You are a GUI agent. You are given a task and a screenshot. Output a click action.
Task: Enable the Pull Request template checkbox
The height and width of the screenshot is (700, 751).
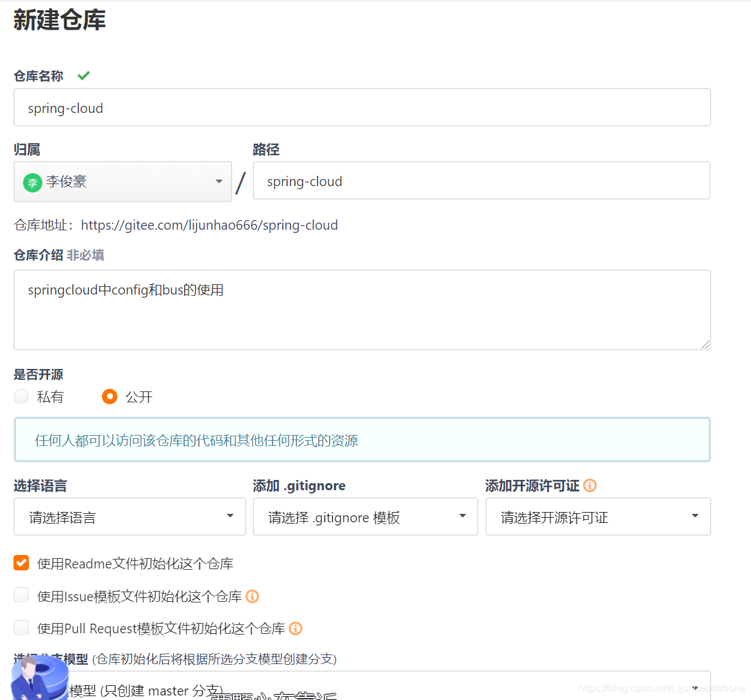[x=21, y=627]
